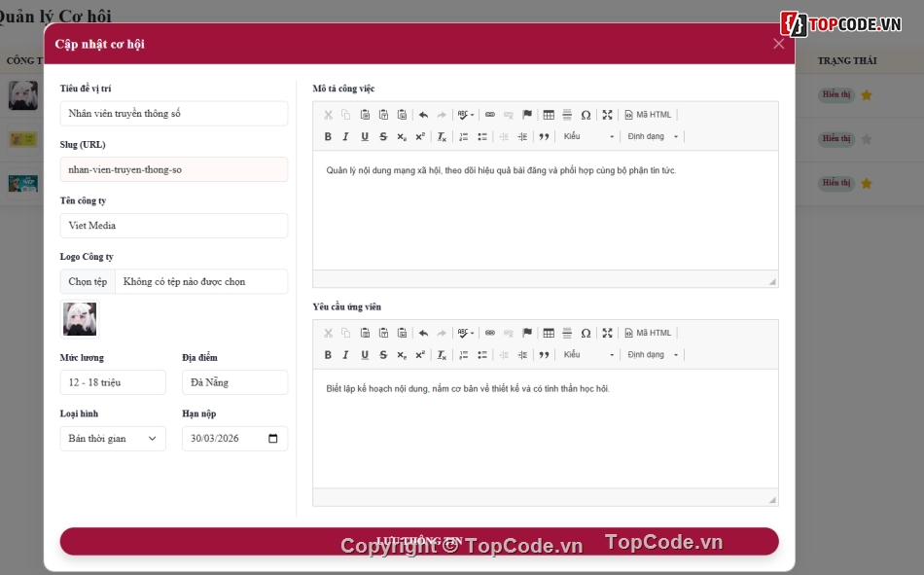Click Anchor flag icon in Mô tả công việc editor
Image resolution: width=924 pixels, height=575 pixels.
point(527,115)
